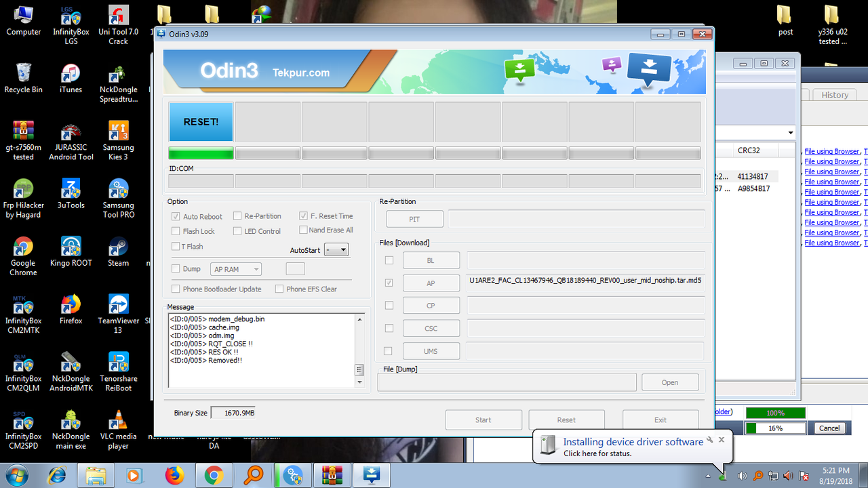The height and width of the screenshot is (488, 868).
Task: Click the first File using Browser link
Action: 832,152
